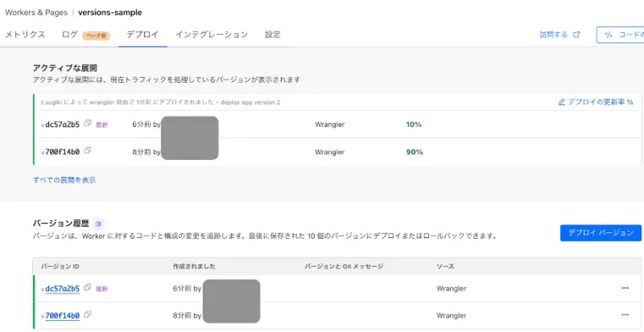Select the デプロイ tab
The height and width of the screenshot is (332, 644).
142,35
